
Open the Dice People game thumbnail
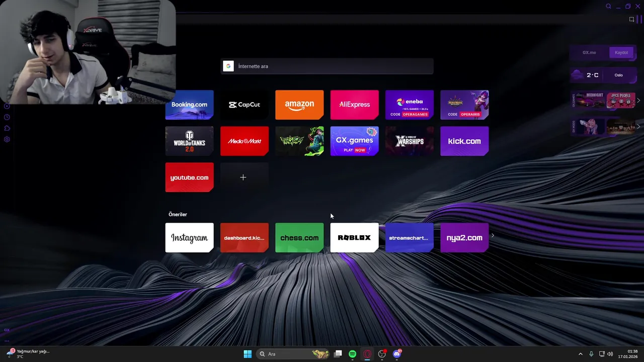621,100
